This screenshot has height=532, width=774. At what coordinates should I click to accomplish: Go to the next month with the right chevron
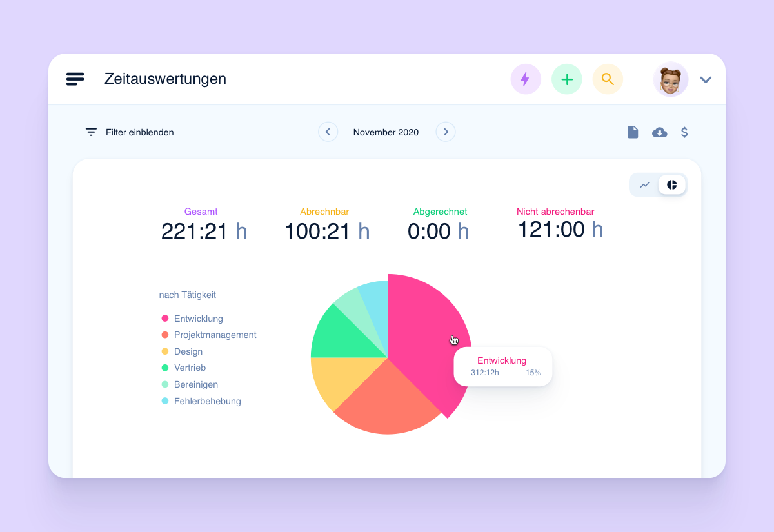[x=445, y=132]
